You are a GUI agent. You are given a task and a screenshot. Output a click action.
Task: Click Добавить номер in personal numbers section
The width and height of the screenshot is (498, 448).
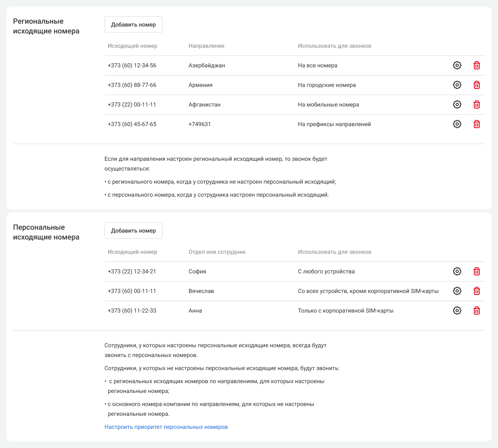pyautogui.click(x=133, y=231)
